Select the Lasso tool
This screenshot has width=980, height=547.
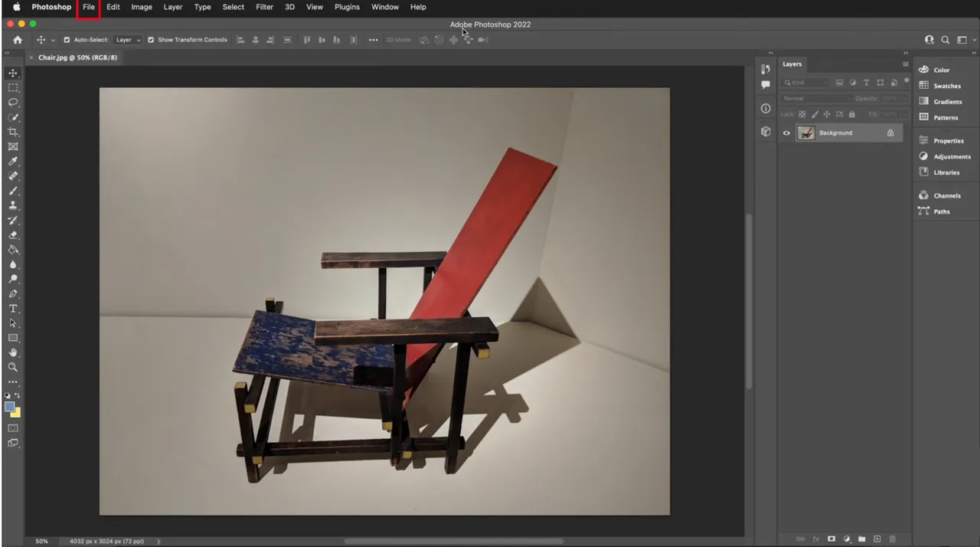pyautogui.click(x=13, y=103)
